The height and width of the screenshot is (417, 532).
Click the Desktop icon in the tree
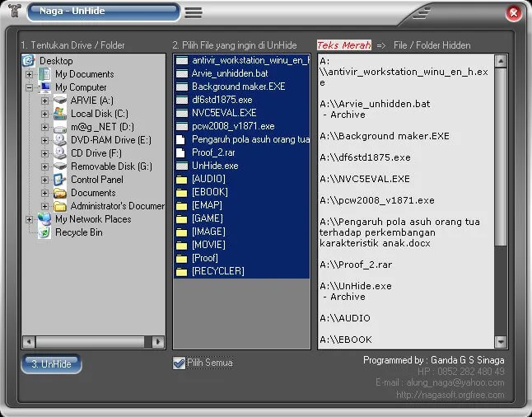29,61
